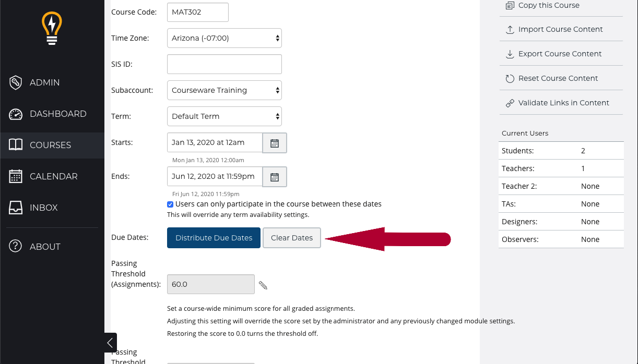Focus the SIS ID text field
This screenshot has width=638, height=364.
(225, 64)
